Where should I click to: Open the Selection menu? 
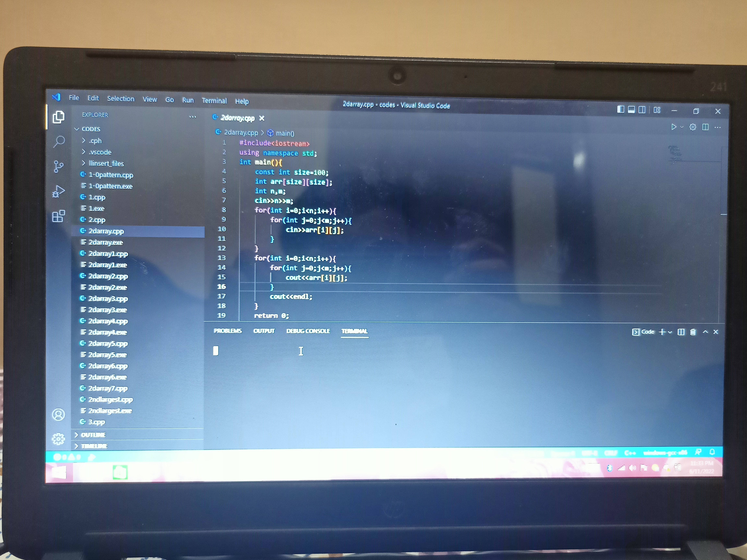pyautogui.click(x=121, y=99)
